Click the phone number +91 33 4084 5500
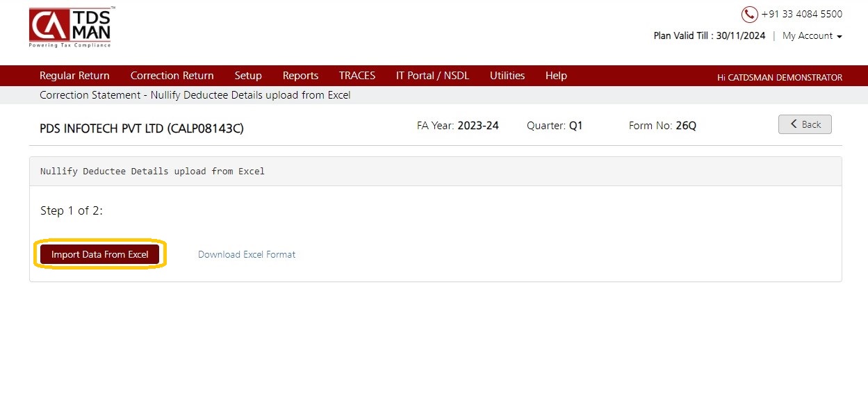The width and height of the screenshot is (868, 398). pyautogui.click(x=802, y=14)
